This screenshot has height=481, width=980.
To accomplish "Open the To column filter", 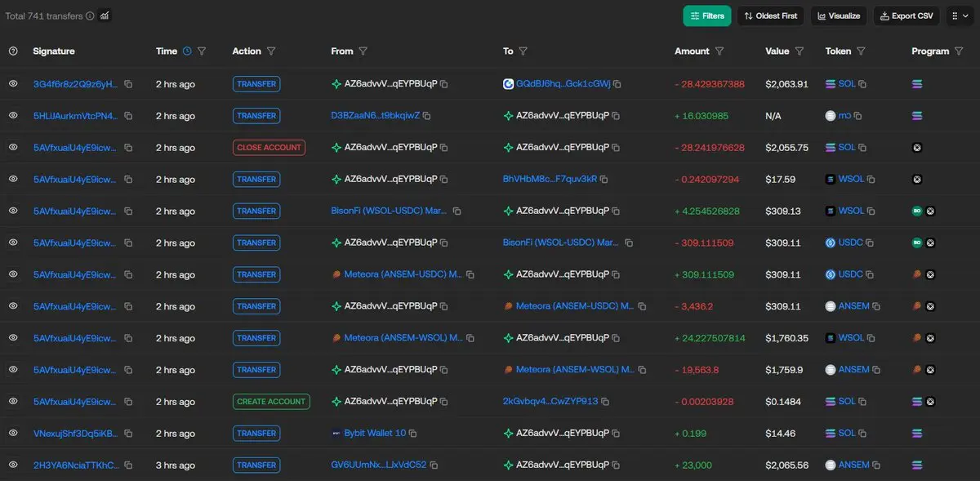I will tap(523, 51).
